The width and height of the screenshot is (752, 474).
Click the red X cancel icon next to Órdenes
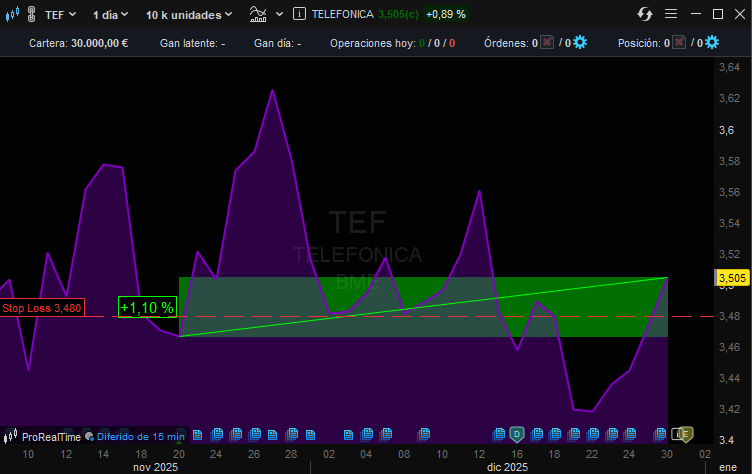tap(547, 43)
